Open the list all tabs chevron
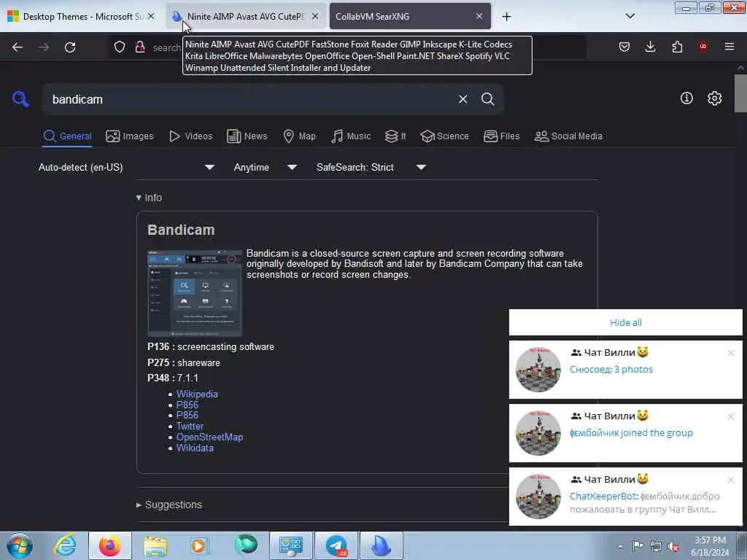 coord(630,16)
